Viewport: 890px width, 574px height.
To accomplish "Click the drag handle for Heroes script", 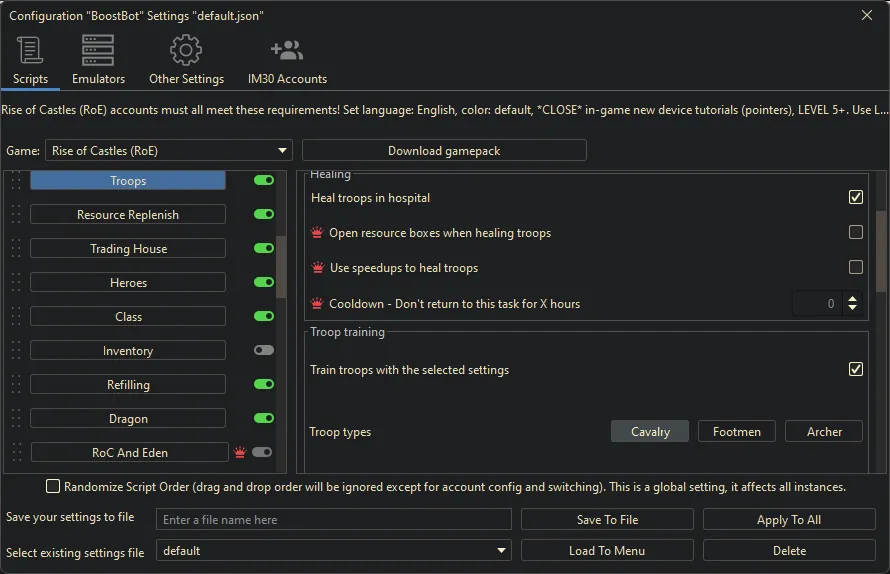I will tap(16, 283).
